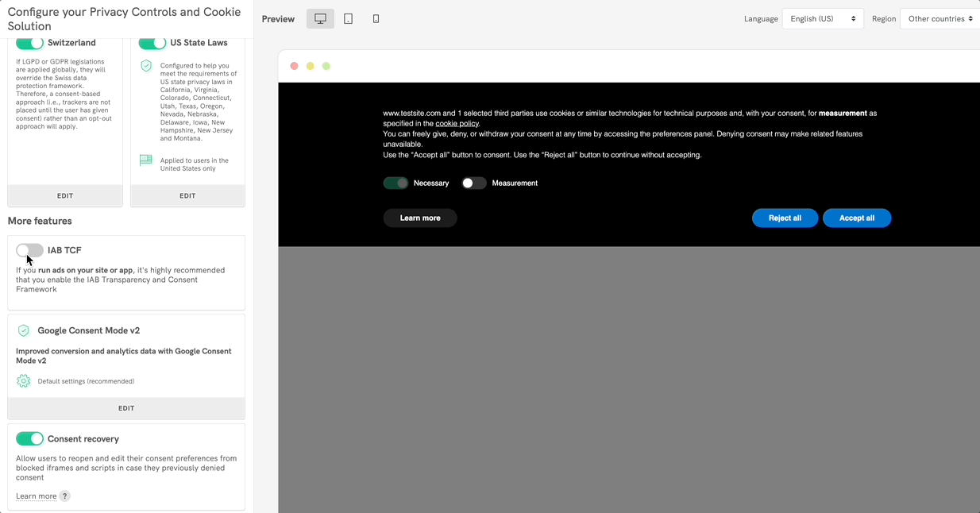Click the United States flag icon
This screenshot has height=513, width=980.
tap(146, 160)
